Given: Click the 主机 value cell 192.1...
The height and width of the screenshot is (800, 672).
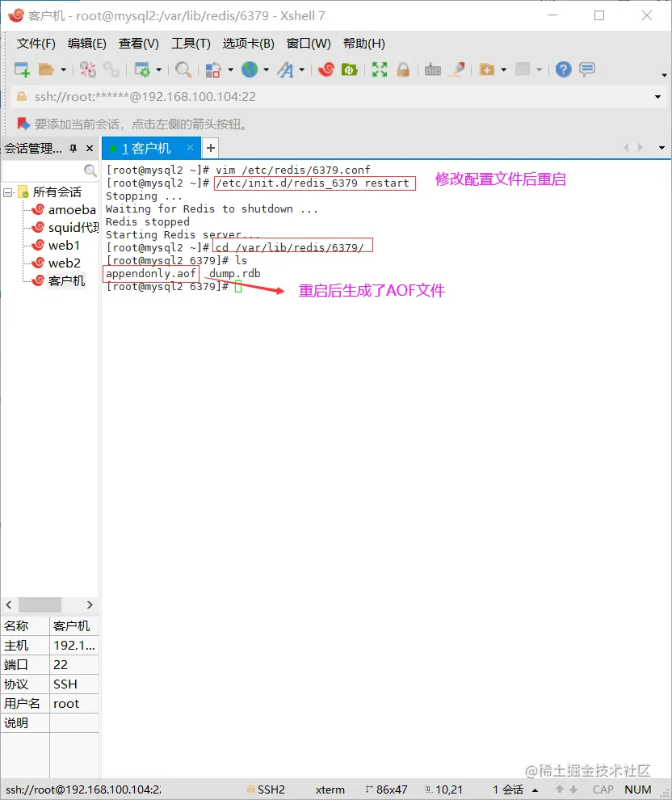Looking at the screenshot, I should (x=74, y=646).
